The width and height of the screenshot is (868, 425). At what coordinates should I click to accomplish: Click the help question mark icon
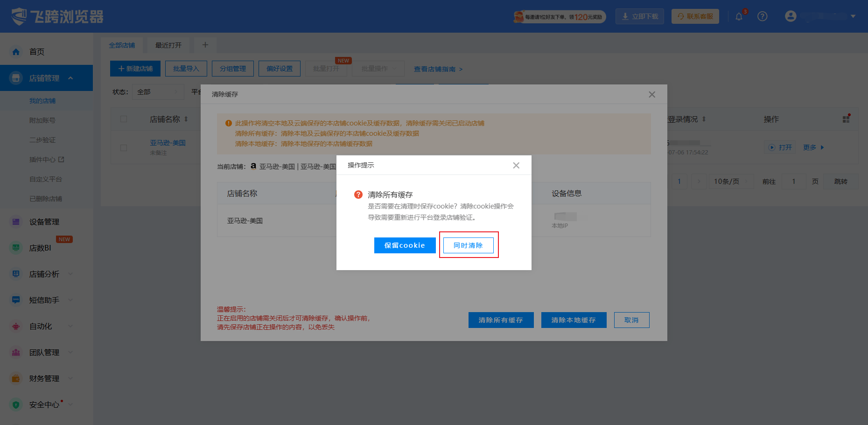[762, 16]
